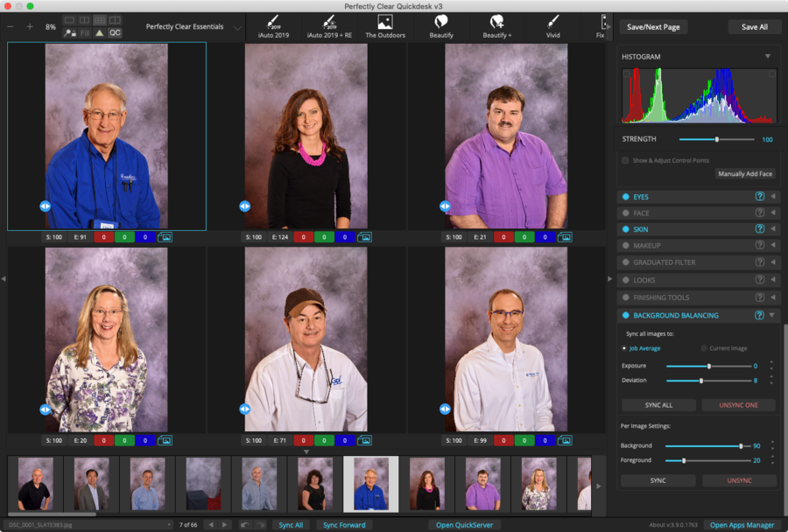788x532 pixels.
Task: Expand the Skin section
Action: [x=772, y=229]
